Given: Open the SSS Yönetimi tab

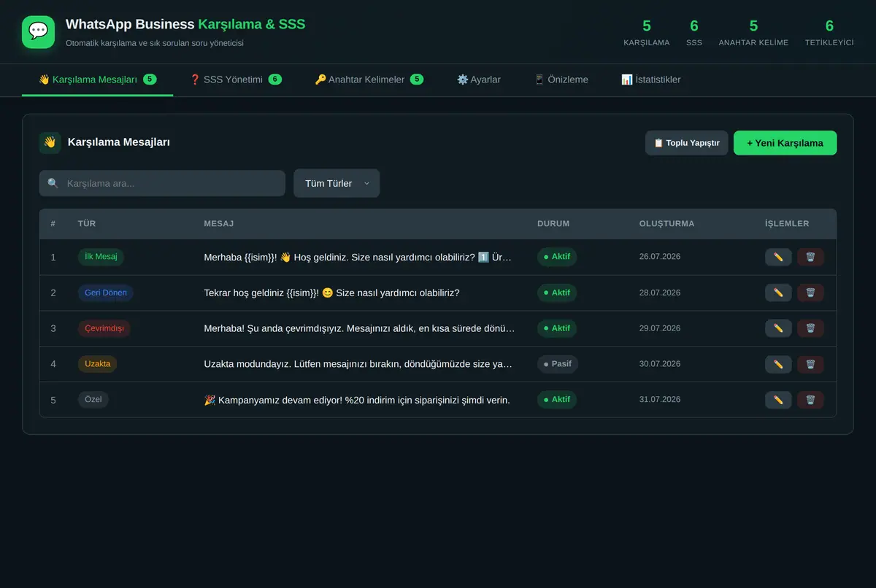Looking at the screenshot, I should 236,80.
